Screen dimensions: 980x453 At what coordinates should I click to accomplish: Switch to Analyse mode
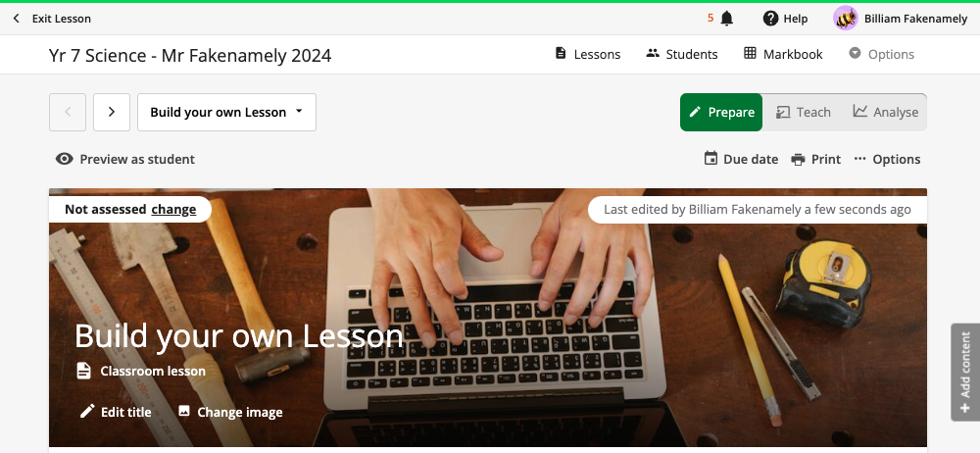[x=885, y=113]
